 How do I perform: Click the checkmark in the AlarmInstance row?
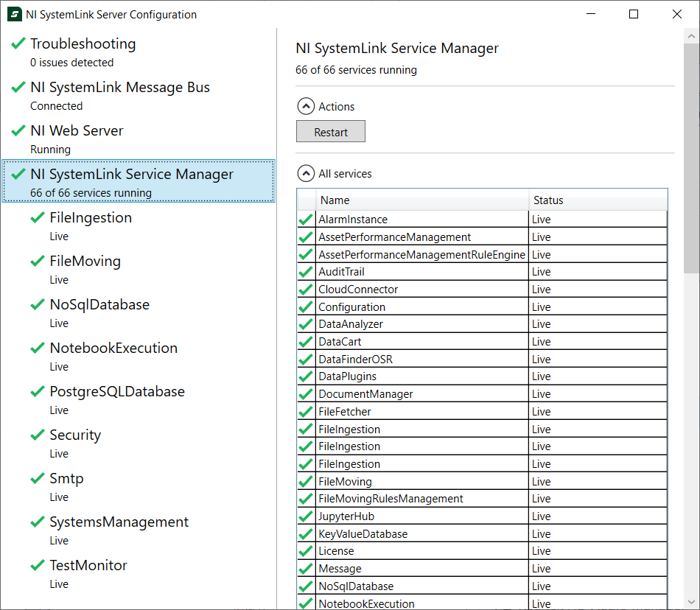(x=306, y=220)
